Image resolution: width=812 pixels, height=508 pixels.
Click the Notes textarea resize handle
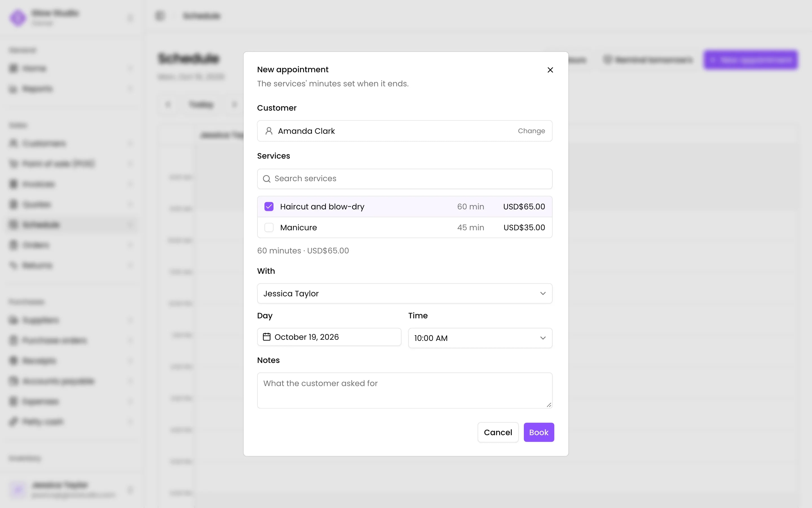tap(549, 405)
